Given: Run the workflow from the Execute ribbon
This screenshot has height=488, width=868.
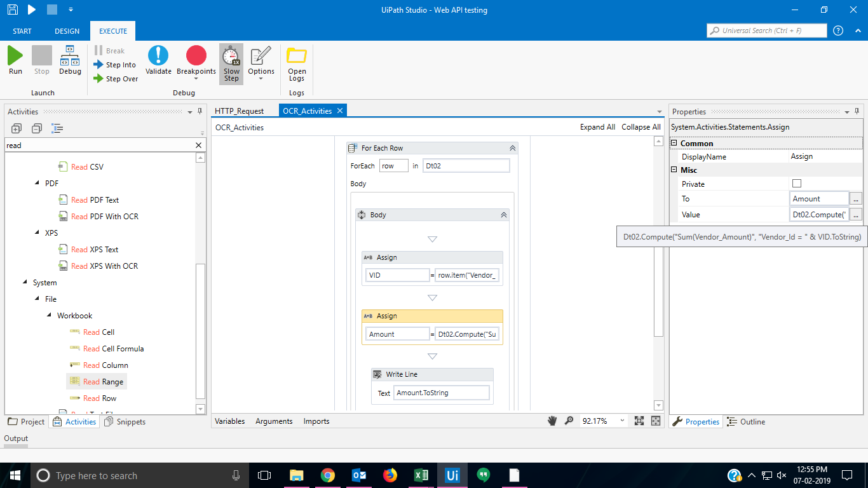Looking at the screenshot, I should 15,60.
